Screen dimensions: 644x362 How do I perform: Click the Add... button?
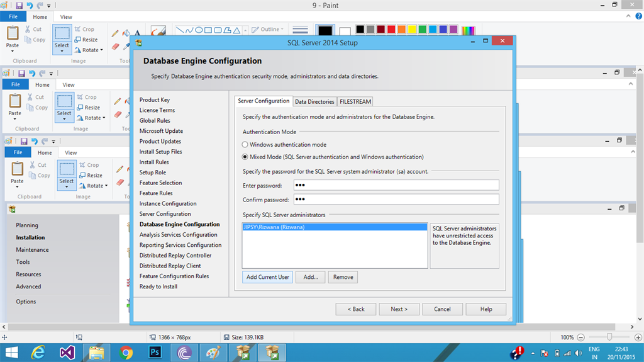(x=311, y=277)
